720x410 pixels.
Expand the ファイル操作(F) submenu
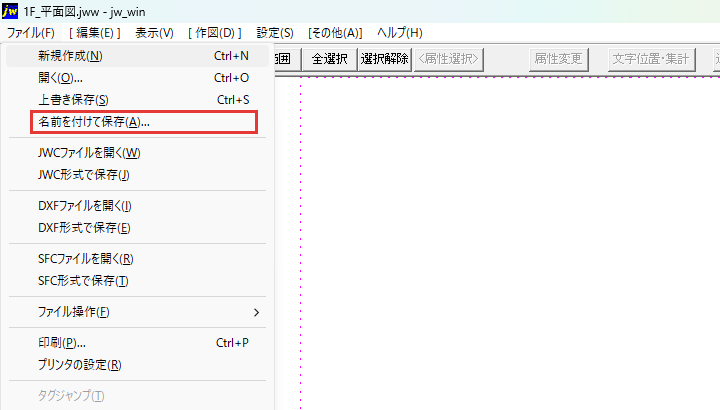pos(137,312)
